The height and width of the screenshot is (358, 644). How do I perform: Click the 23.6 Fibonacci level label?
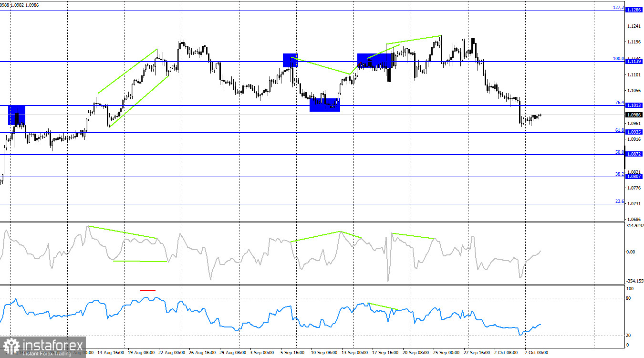pyautogui.click(x=620, y=201)
